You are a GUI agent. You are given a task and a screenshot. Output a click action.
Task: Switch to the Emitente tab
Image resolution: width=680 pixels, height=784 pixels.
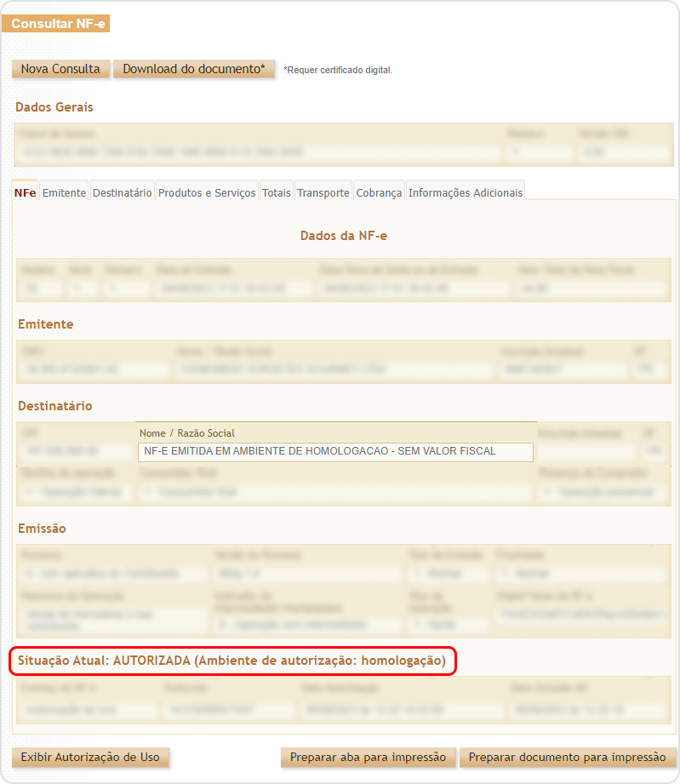(64, 192)
